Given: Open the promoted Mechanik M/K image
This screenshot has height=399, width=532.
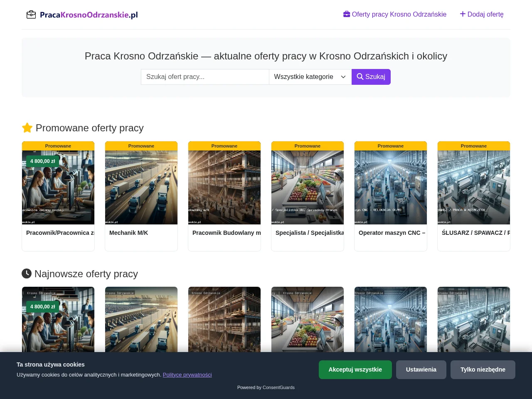Looking at the screenshot, I should tap(141, 187).
